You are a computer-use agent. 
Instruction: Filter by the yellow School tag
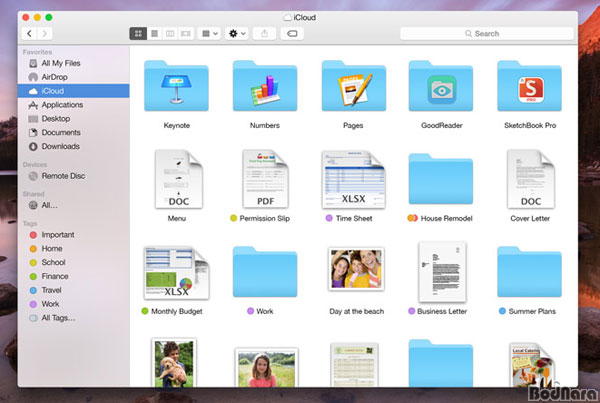click(73, 262)
